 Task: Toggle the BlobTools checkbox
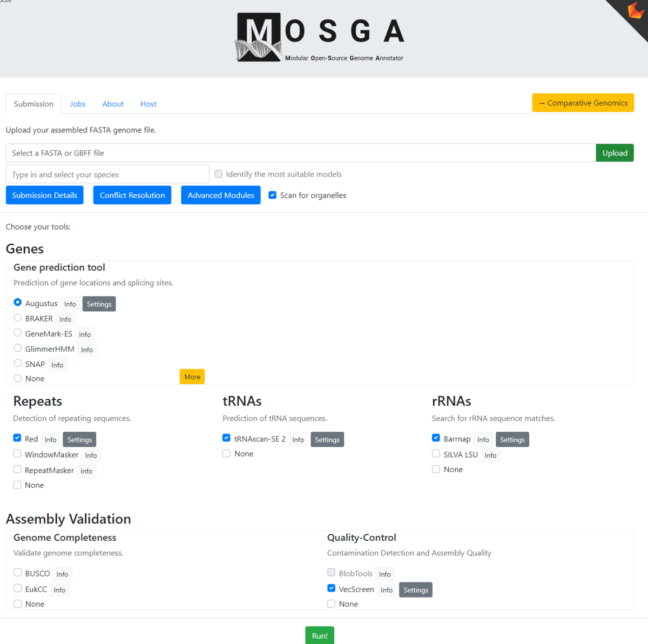coord(332,573)
